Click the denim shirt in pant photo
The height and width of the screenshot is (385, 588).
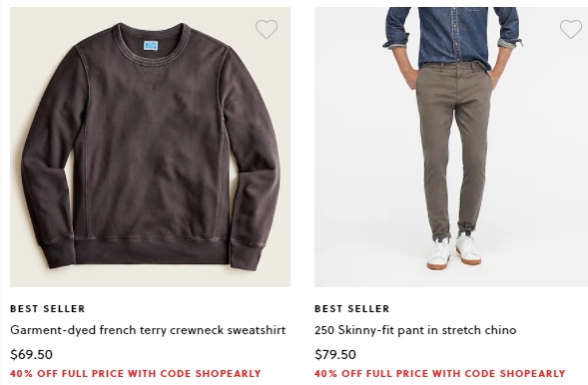[x=453, y=34]
